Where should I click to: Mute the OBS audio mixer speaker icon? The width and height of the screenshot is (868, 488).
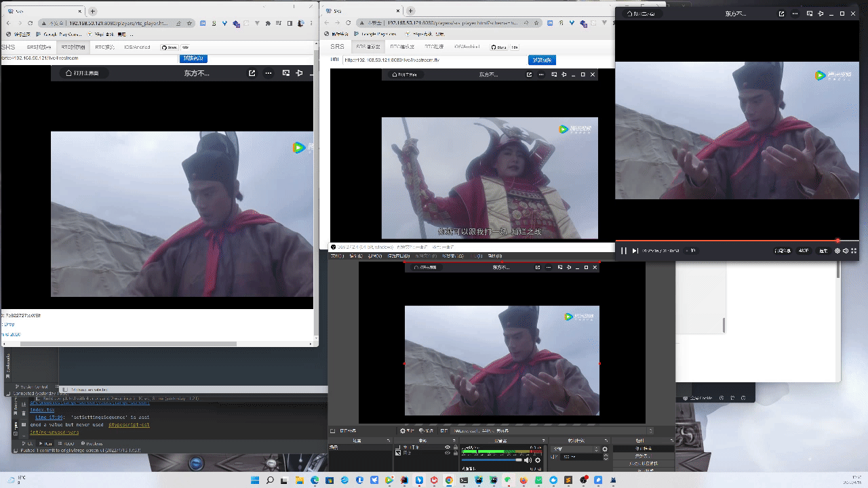coord(528,460)
